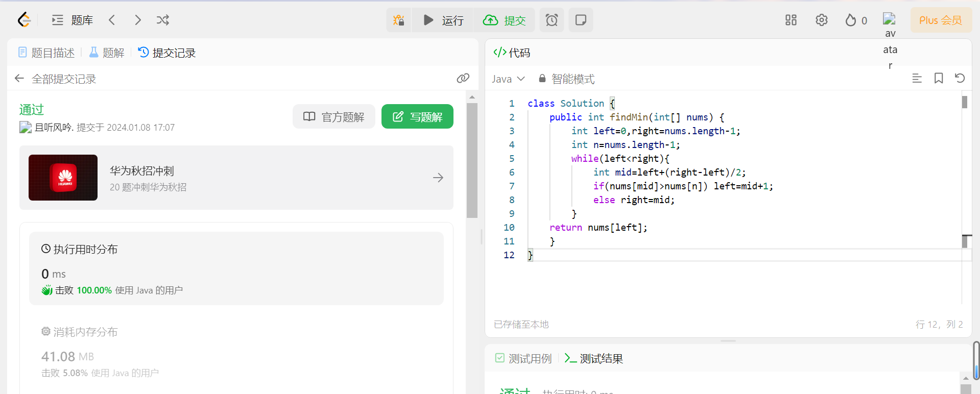Click the 通过 accepted status text
The width and height of the screenshot is (980, 394).
tap(32, 109)
